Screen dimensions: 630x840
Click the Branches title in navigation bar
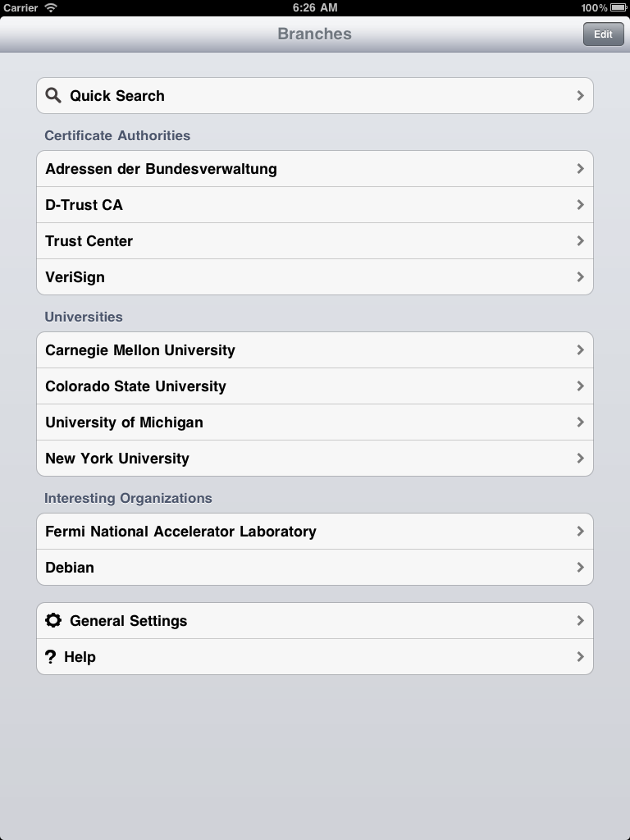(314, 34)
